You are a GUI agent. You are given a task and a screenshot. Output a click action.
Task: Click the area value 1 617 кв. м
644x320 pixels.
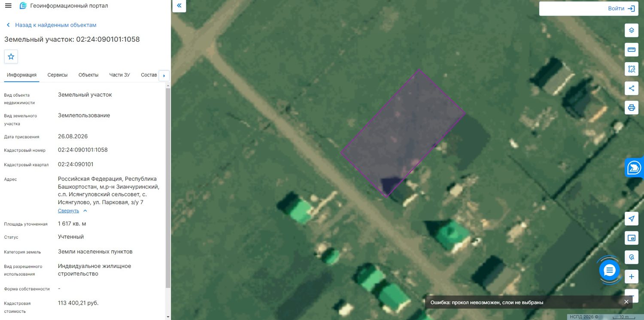tap(72, 224)
